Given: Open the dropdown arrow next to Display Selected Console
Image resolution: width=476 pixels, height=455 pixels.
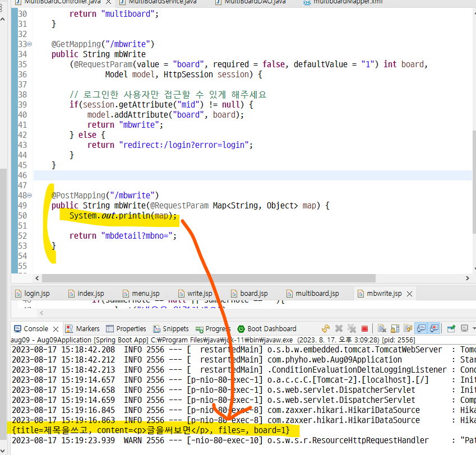Looking at the screenshot, I should [x=474, y=328].
